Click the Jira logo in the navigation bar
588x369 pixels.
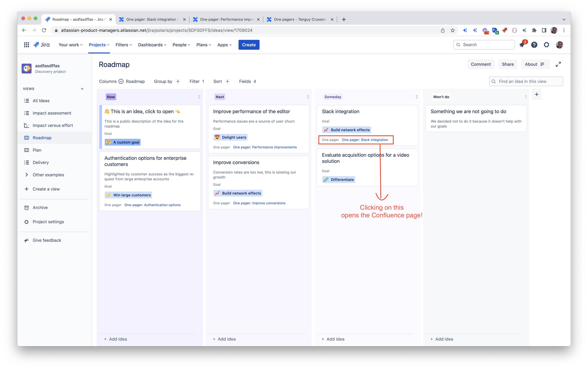point(42,45)
